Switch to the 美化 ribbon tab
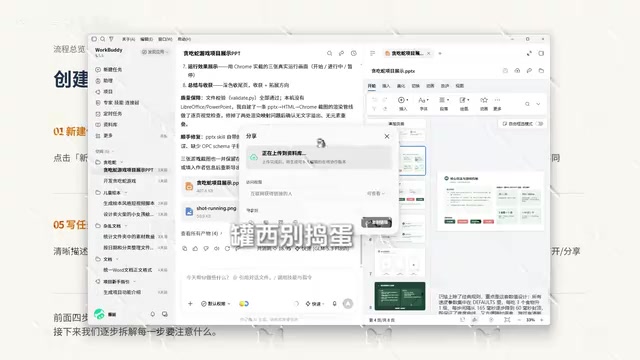 (x=401, y=86)
